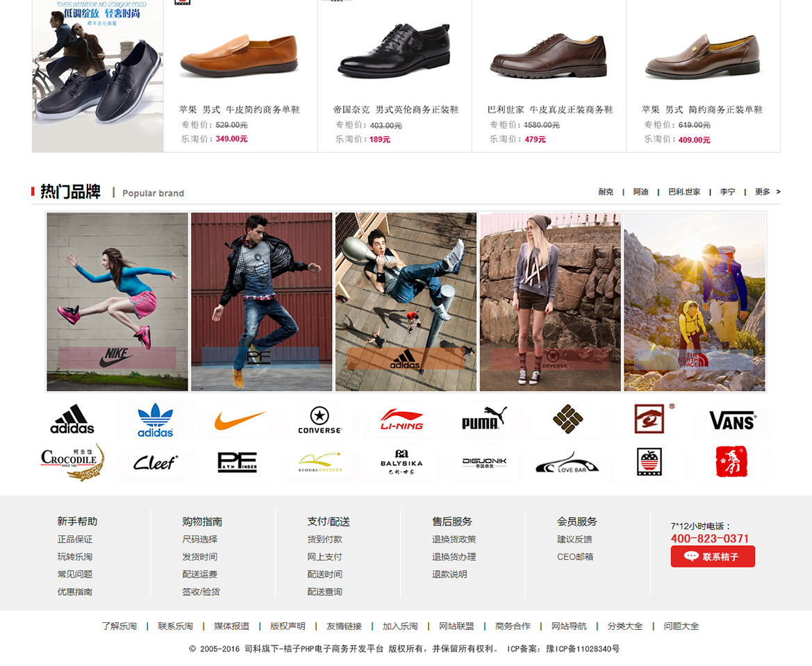Select the Balysika brand logo
812x666 pixels.
click(x=401, y=462)
